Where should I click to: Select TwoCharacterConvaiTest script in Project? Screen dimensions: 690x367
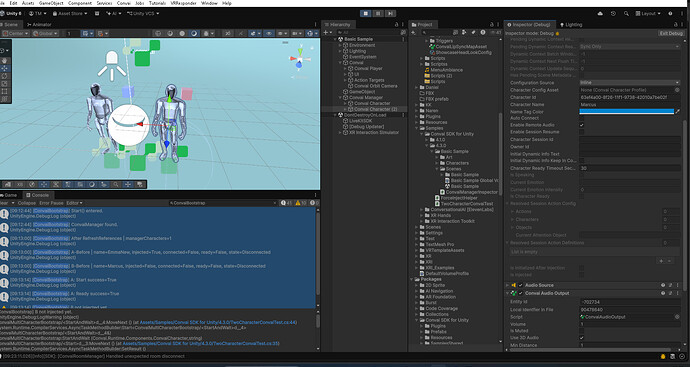pyautogui.click(x=467, y=204)
